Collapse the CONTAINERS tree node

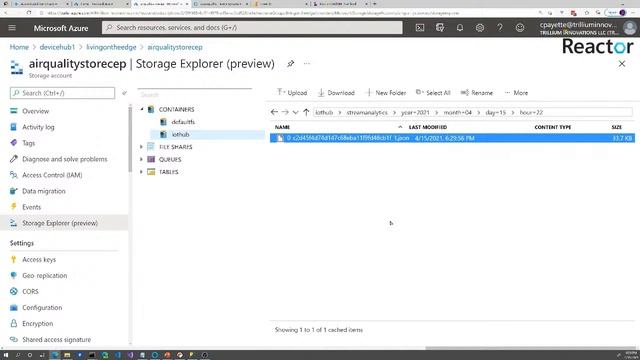pos(142,109)
